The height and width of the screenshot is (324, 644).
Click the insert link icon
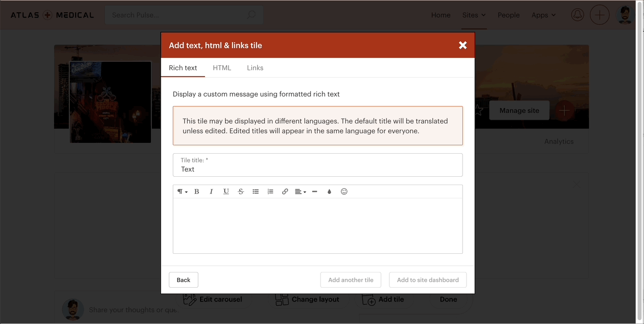(285, 191)
